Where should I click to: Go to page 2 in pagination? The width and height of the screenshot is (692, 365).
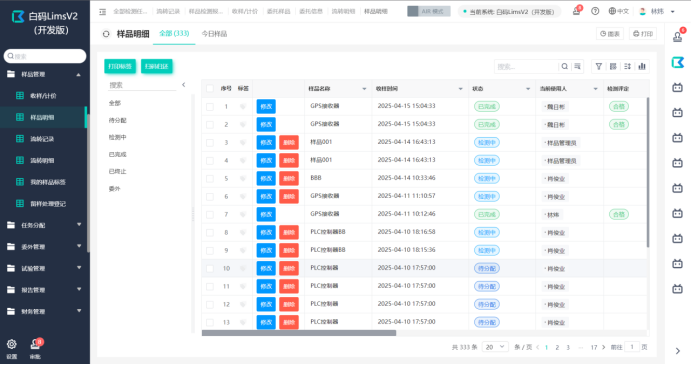click(x=557, y=348)
